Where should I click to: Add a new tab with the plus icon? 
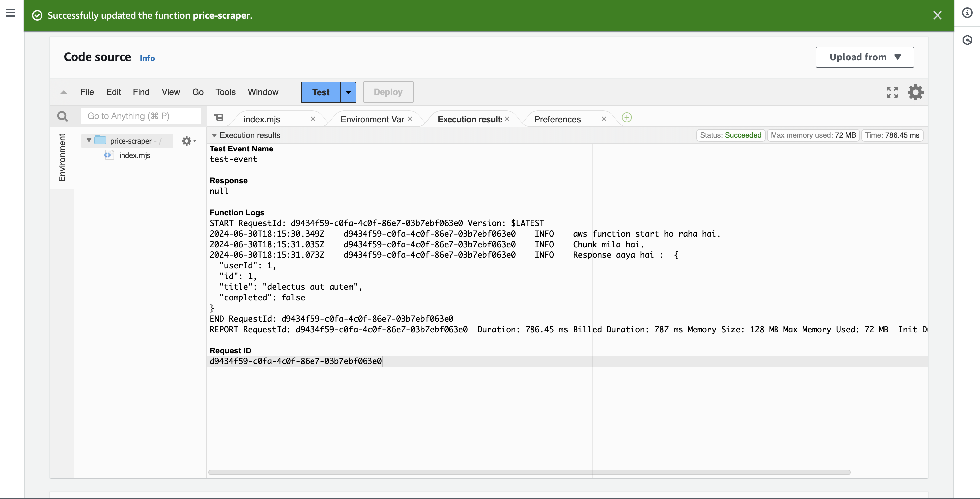[627, 117]
